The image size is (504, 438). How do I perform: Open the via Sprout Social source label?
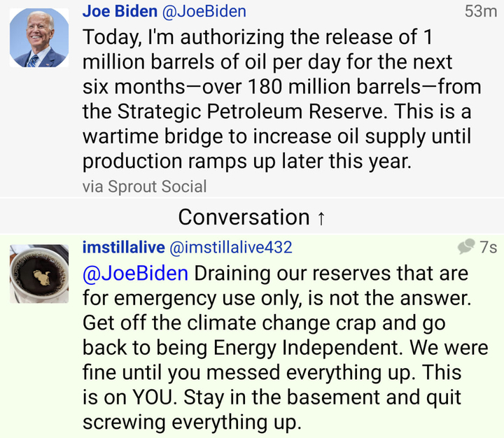tap(144, 186)
